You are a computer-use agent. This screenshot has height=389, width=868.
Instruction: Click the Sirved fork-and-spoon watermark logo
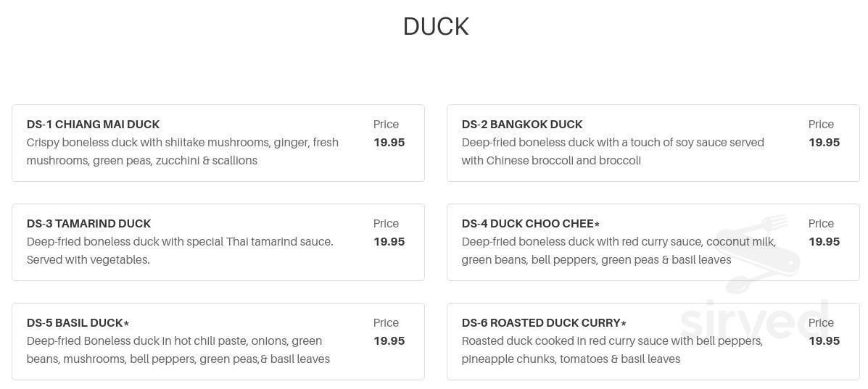click(x=757, y=254)
